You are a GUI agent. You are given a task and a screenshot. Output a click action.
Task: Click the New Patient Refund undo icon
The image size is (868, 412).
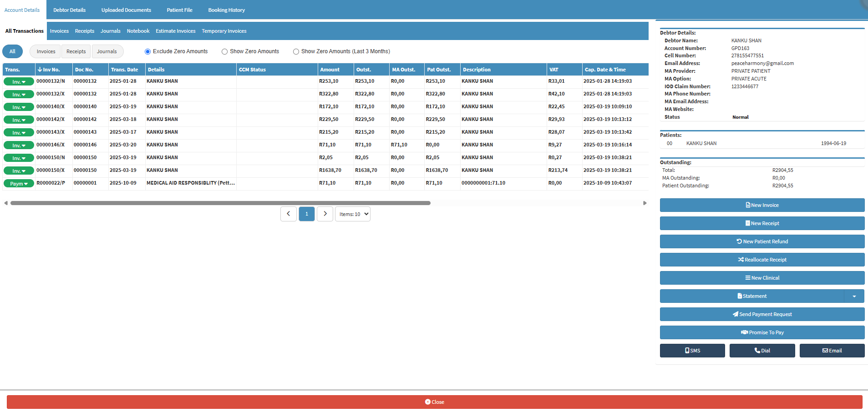point(739,241)
